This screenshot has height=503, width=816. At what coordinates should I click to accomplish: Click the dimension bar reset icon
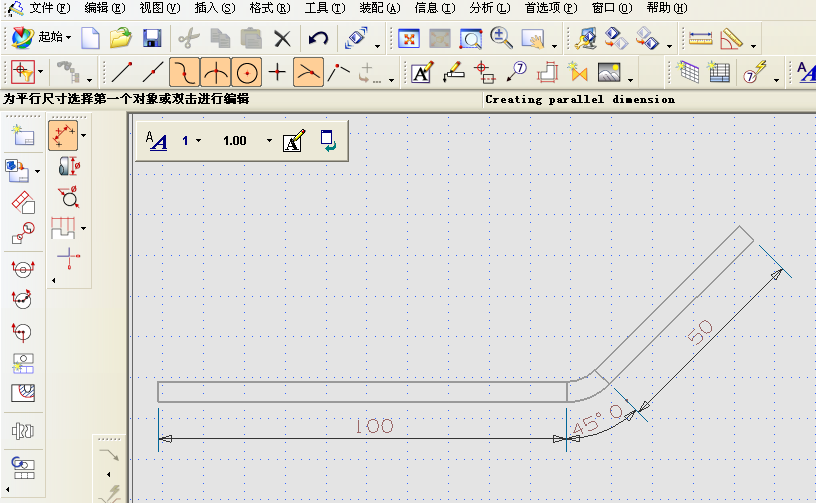click(x=328, y=141)
